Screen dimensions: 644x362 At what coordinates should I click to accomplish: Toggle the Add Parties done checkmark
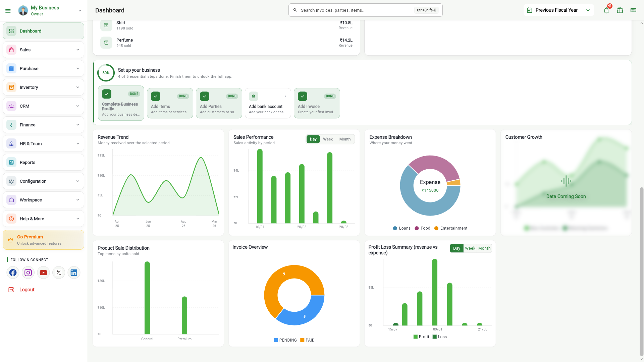pyautogui.click(x=205, y=96)
